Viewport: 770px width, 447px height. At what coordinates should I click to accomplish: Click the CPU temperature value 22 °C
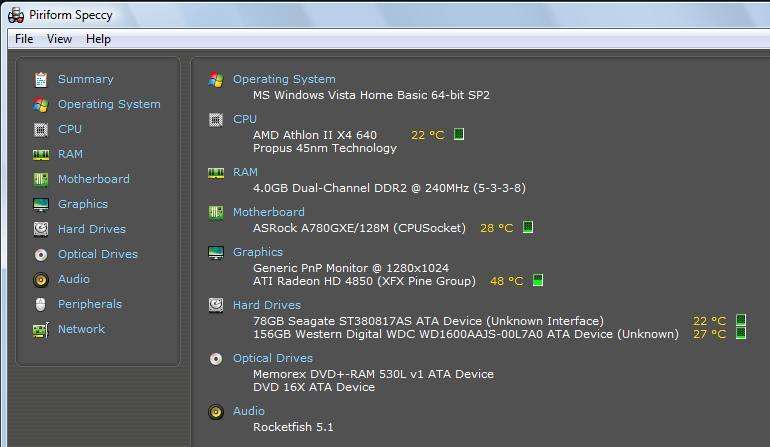[x=427, y=135]
